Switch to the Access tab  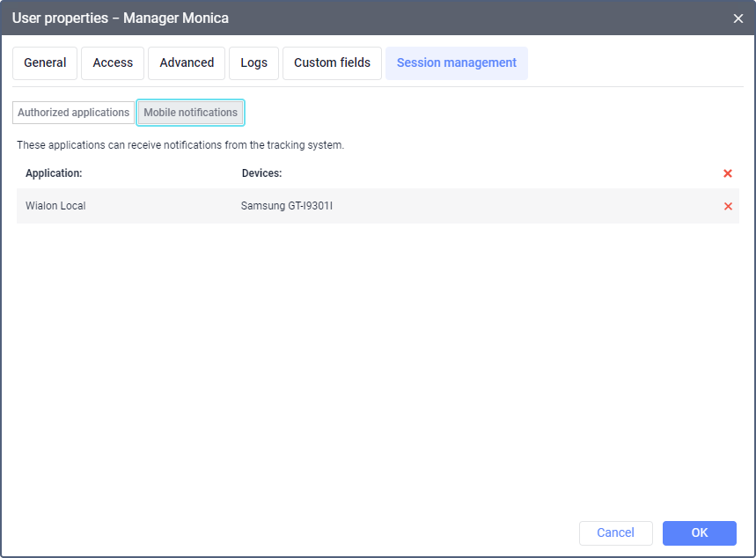(113, 63)
